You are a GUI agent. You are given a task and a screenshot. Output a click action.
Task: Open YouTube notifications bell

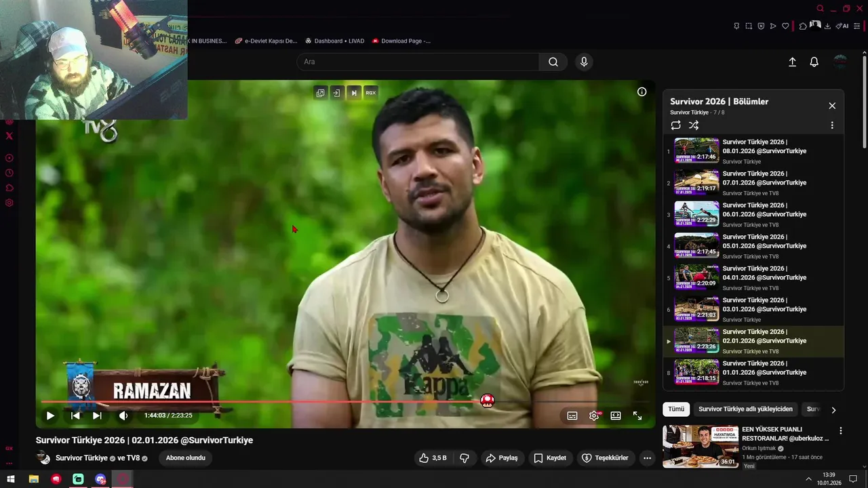(814, 62)
